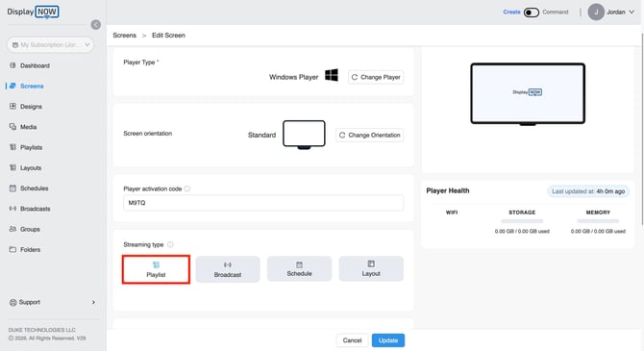
Task: Open the Groups sidebar icon
Action: pyautogui.click(x=12, y=229)
